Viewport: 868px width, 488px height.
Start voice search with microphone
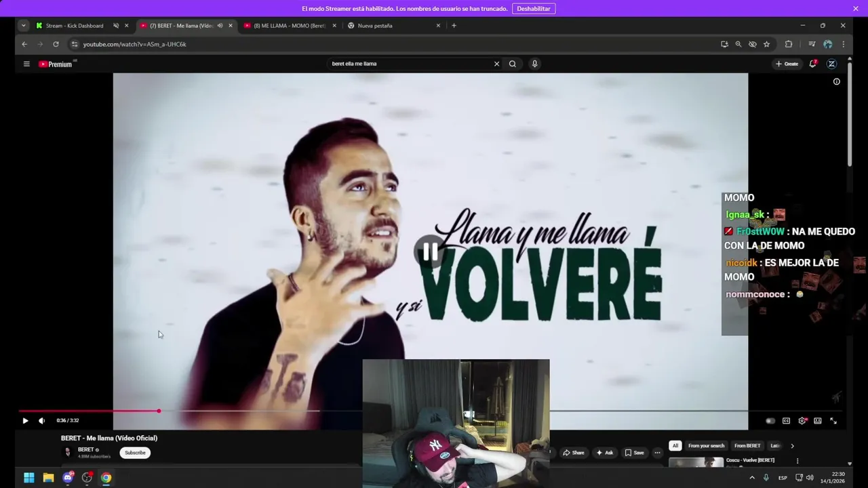pyautogui.click(x=534, y=64)
